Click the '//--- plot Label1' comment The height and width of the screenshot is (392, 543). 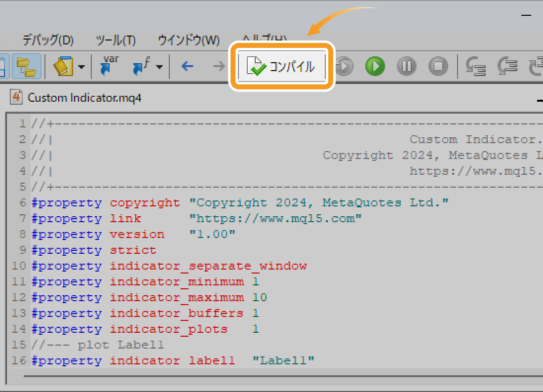click(x=98, y=345)
